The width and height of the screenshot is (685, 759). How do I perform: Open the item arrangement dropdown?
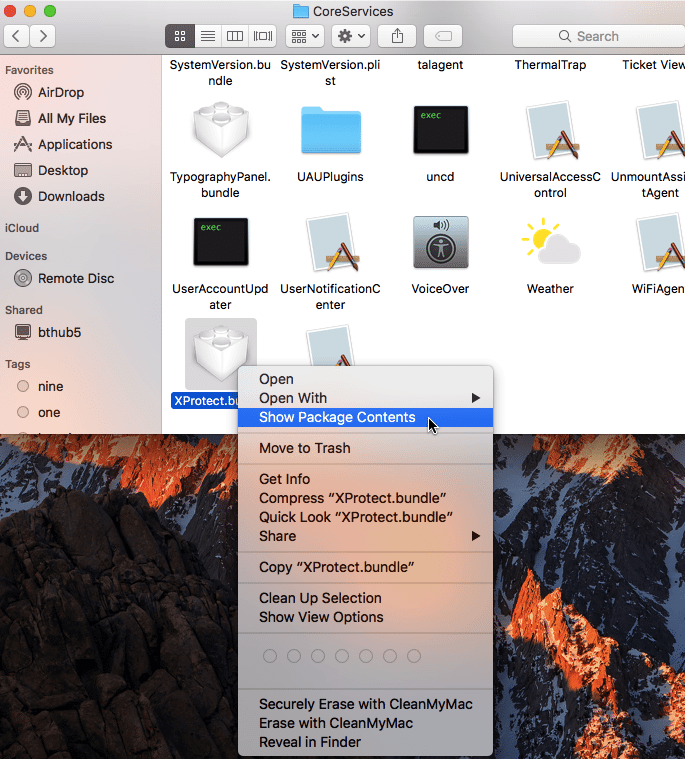point(305,36)
